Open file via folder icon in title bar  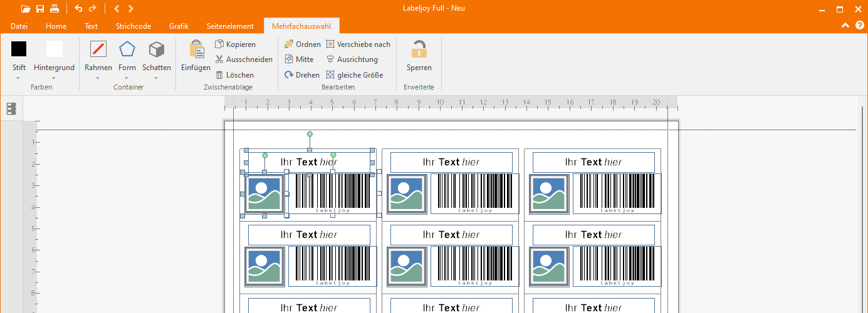pyautogui.click(x=25, y=9)
